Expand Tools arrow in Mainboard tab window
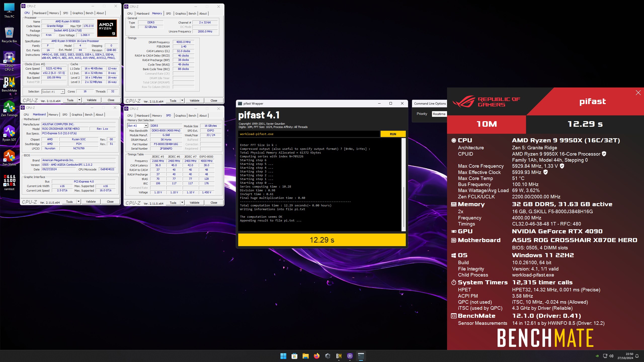Image resolution: width=644 pixels, height=362 pixels. 78,202
